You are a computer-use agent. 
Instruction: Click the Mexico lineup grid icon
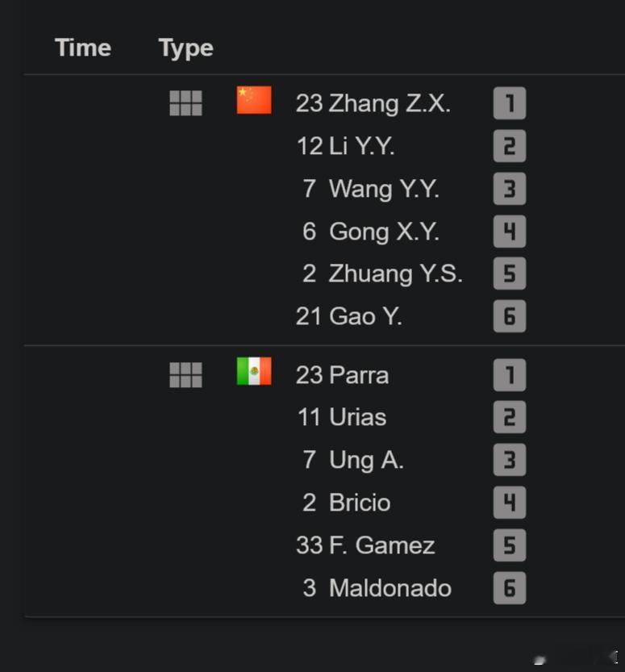(x=185, y=374)
